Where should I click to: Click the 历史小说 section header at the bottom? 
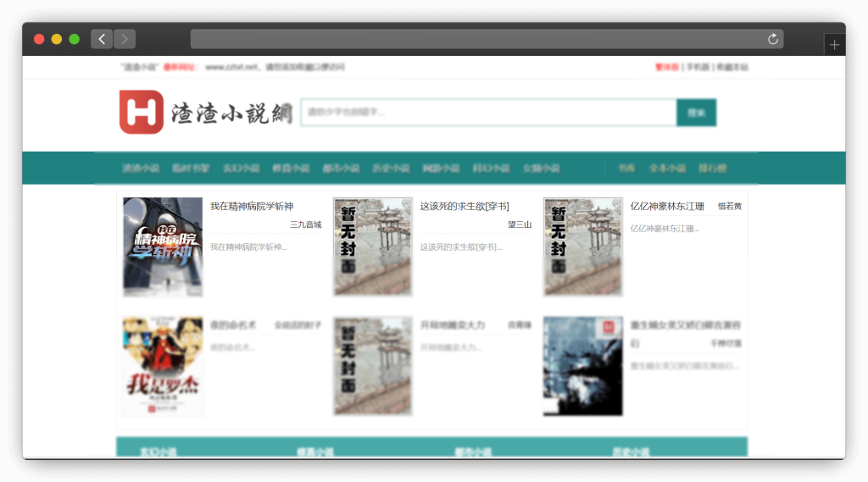tap(631, 452)
